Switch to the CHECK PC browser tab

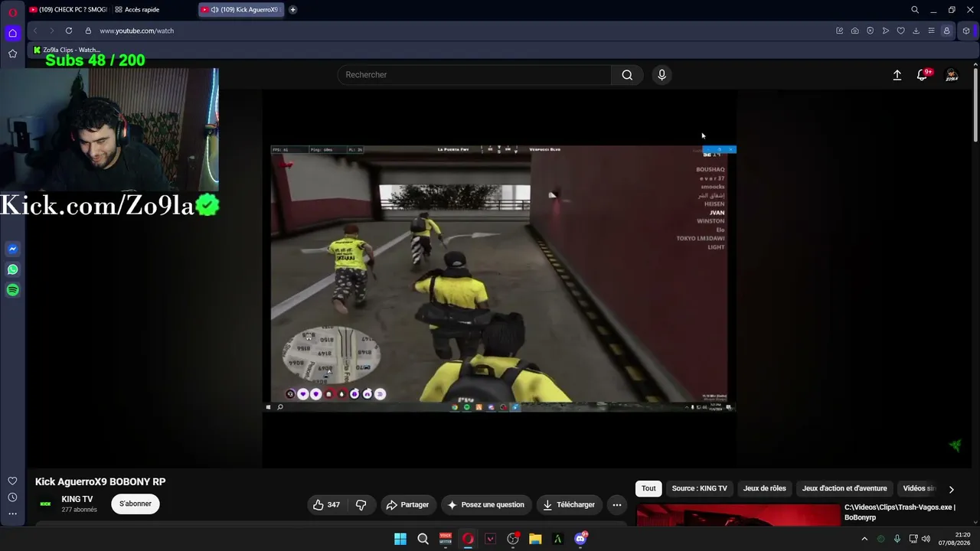[x=67, y=10]
